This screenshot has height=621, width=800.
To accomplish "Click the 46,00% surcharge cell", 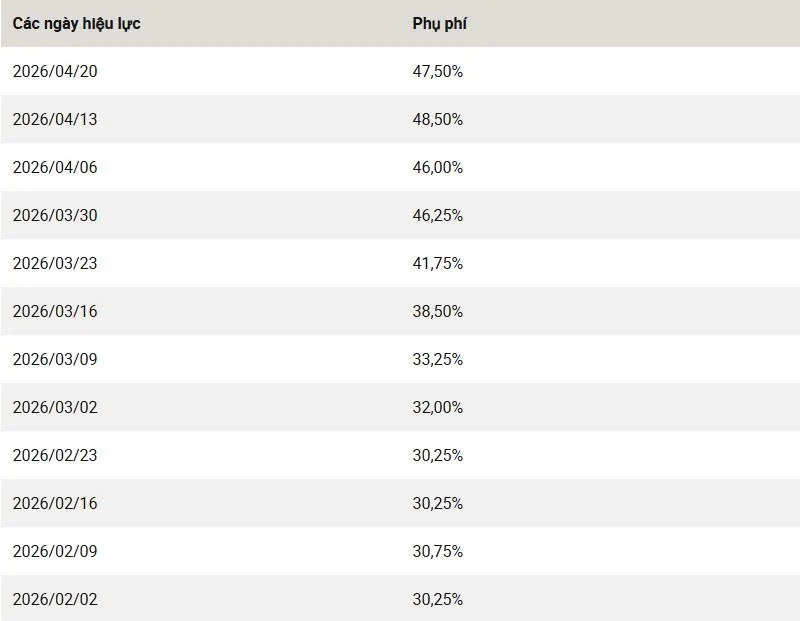I will [x=438, y=167].
